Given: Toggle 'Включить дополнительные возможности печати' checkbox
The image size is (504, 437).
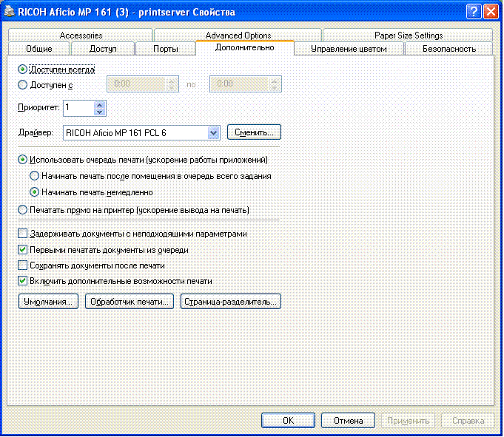Looking at the screenshot, I should click(22, 281).
